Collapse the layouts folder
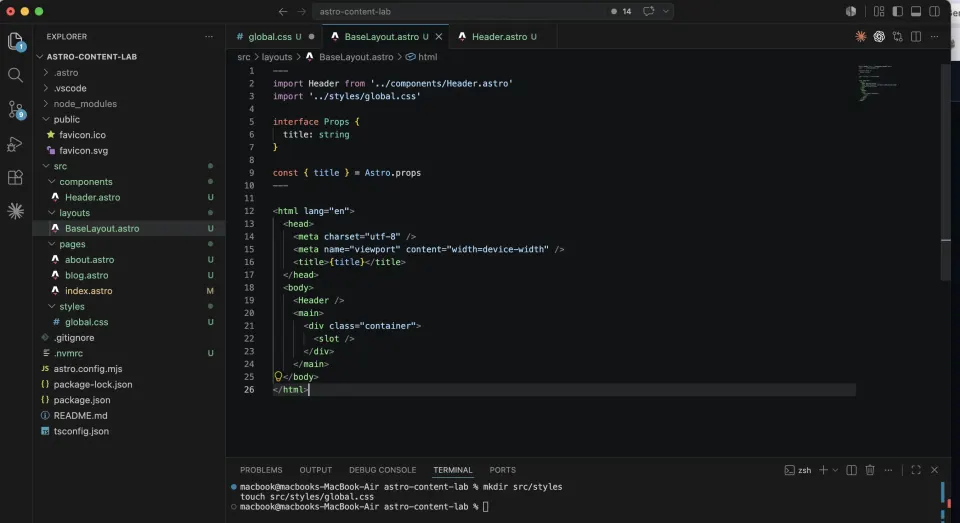 click(129, 213)
